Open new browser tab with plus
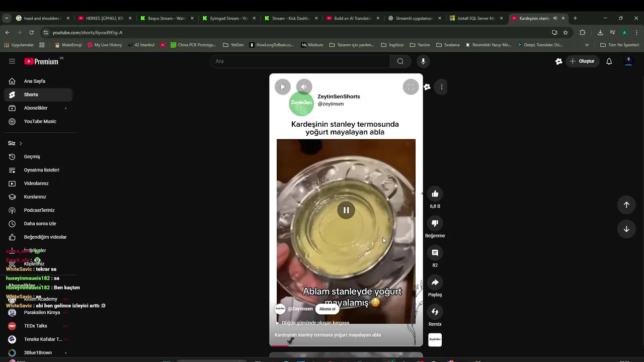The width and height of the screenshot is (644, 362). 575,18
